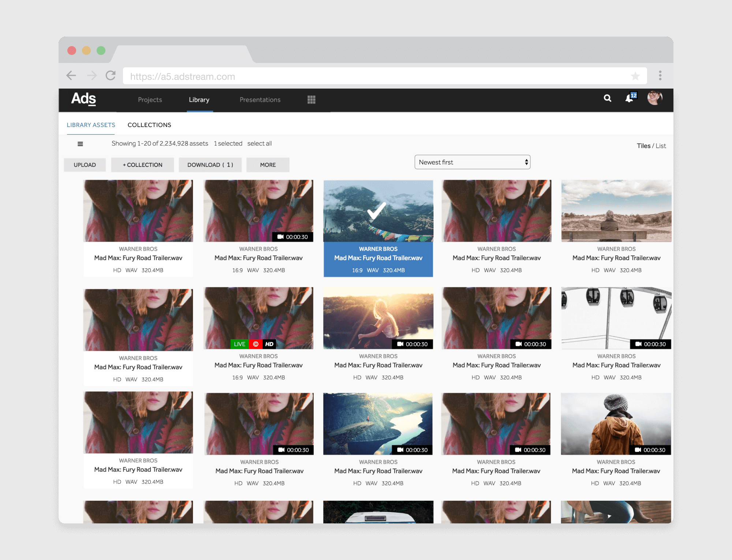Open the fjord cliff thumbnail
Viewport: 732px width, 560px height.
pyautogui.click(x=378, y=423)
